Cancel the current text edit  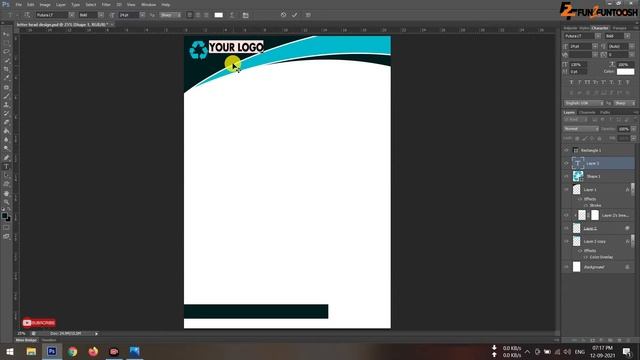[x=283, y=15]
